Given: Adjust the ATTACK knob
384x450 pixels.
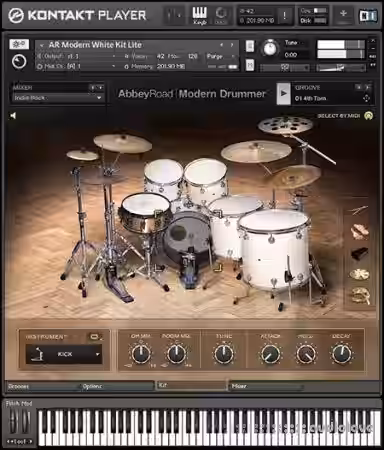Looking at the screenshot, I should (270, 354).
